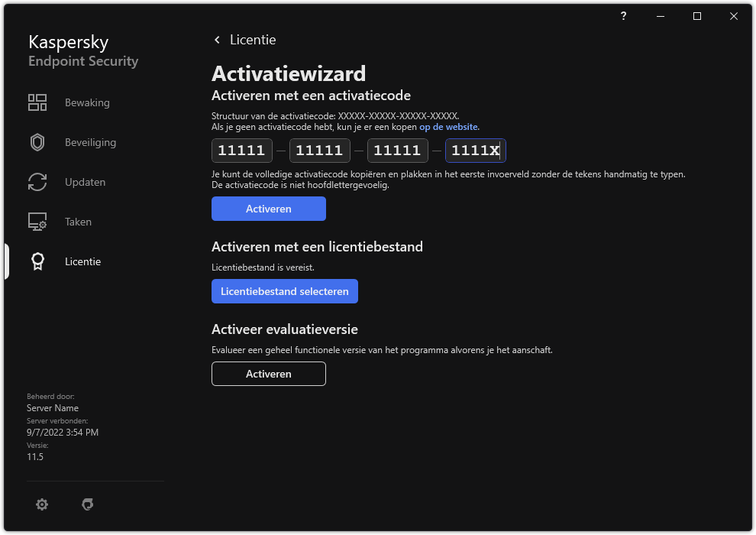Focus the second activation code field
The image size is (756, 535).
point(319,151)
